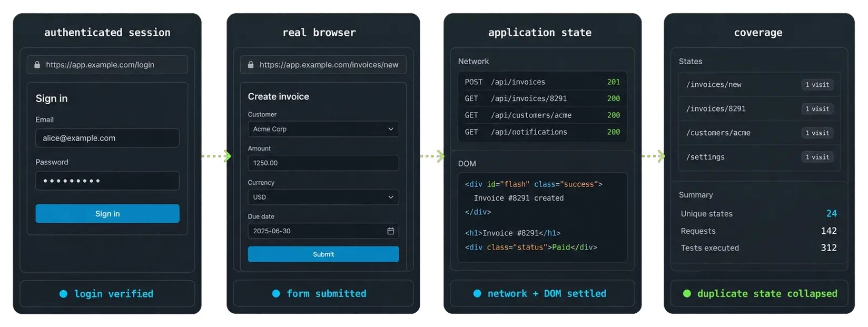Click the DOM section heading
This screenshot has height=327, width=868.
467,164
